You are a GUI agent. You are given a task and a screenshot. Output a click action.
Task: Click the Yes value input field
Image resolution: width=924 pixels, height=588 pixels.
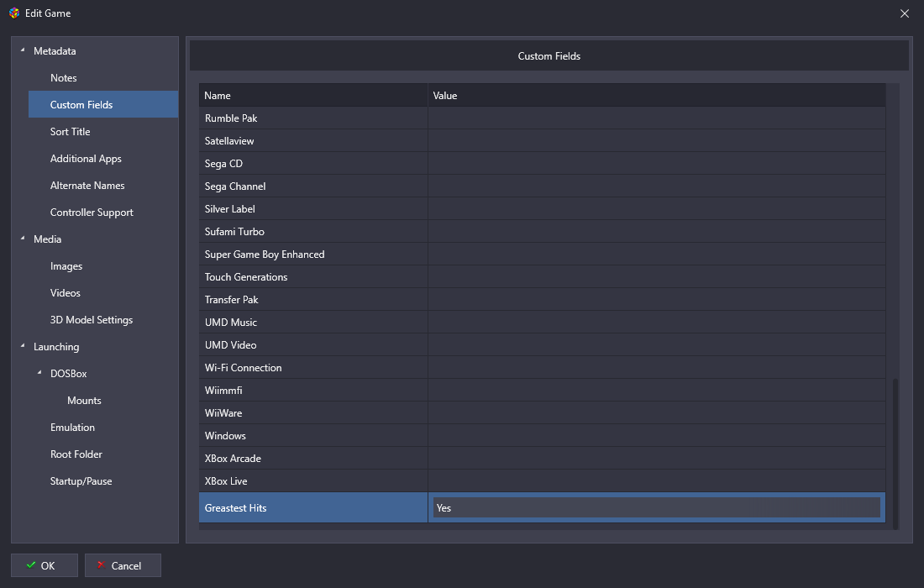pos(657,508)
